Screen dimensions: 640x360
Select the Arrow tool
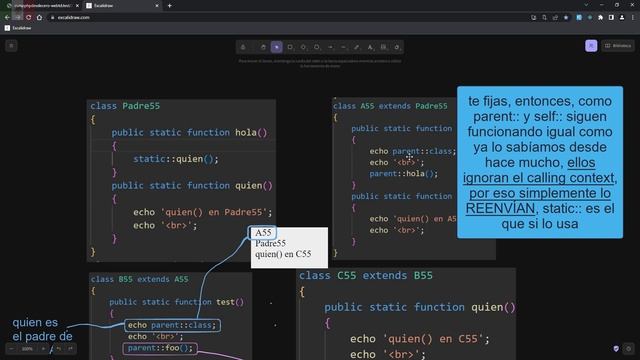pos(330,47)
